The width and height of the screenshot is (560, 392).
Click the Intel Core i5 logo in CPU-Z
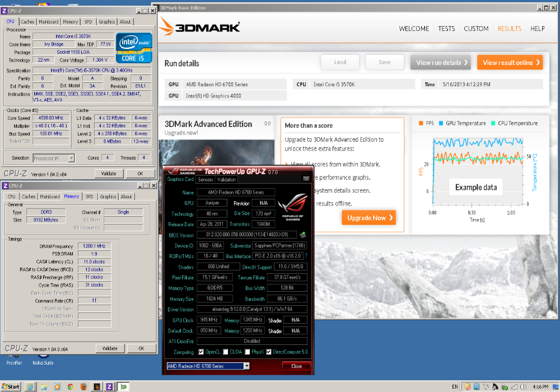pyautogui.click(x=134, y=48)
